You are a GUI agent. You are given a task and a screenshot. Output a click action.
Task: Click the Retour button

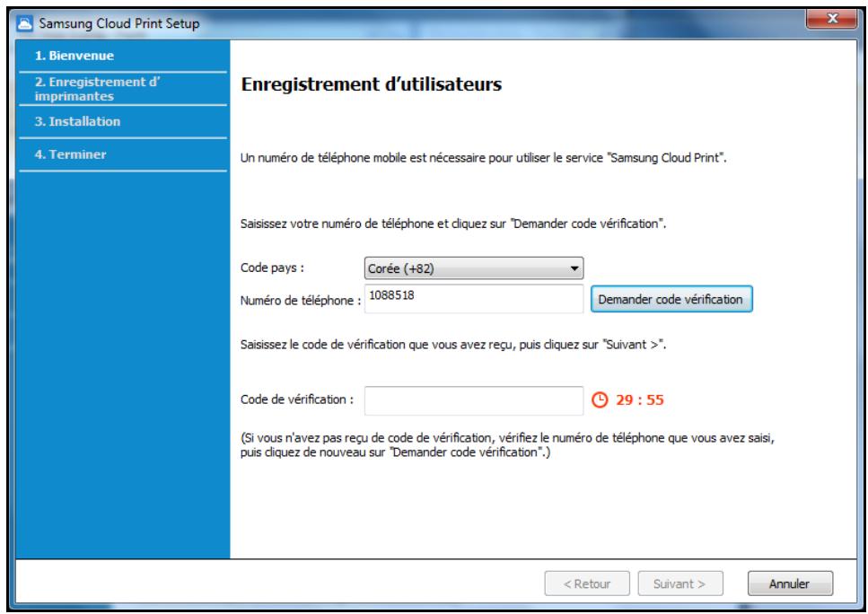587,583
